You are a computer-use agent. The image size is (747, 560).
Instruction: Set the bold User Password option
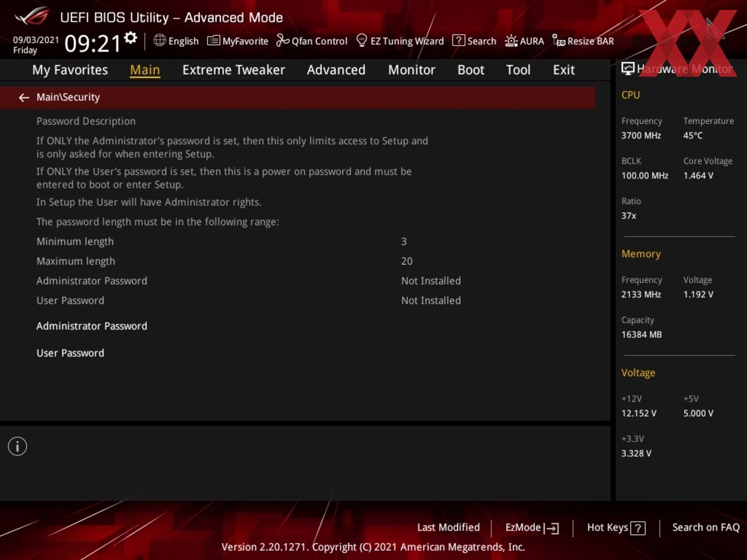tap(70, 353)
